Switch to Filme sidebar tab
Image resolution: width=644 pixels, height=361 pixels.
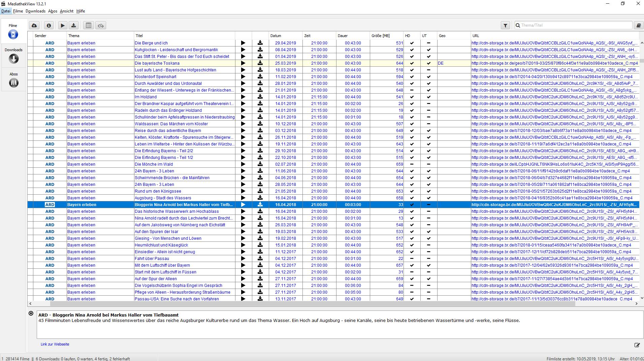[x=13, y=31]
